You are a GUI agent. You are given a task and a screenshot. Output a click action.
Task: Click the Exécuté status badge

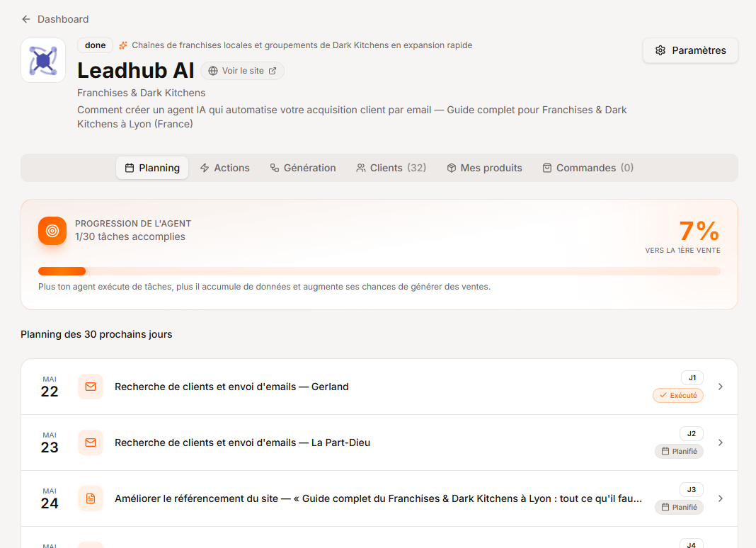[x=678, y=396]
